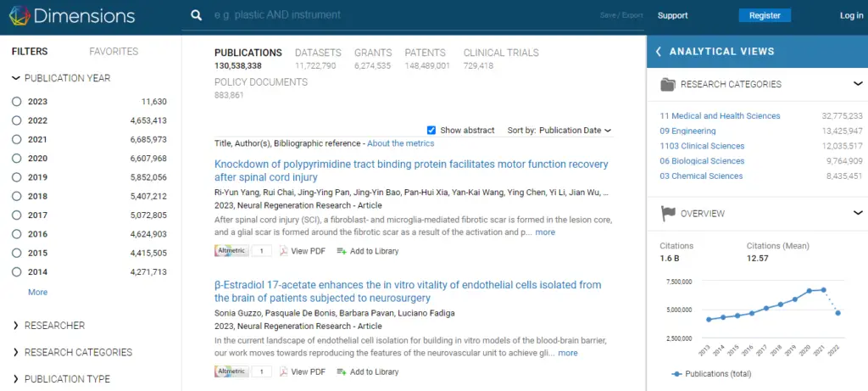
Task: Uncheck the Show abstract checkbox
Action: 431,130
